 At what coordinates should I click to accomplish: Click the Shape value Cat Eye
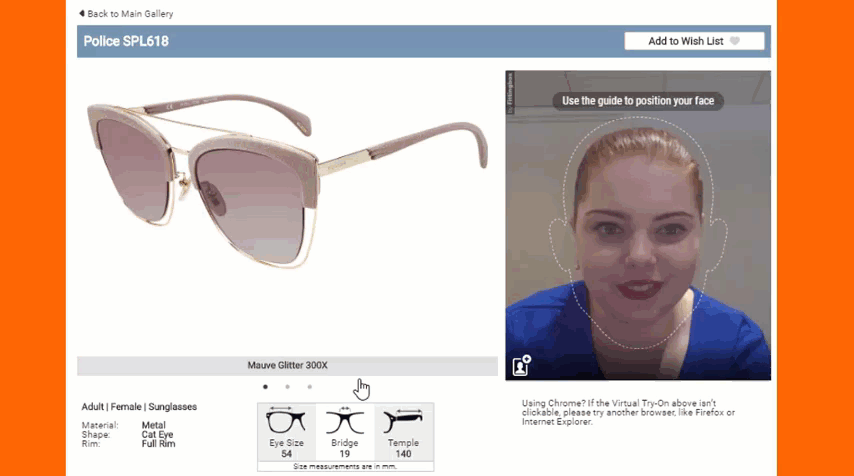tap(157, 435)
